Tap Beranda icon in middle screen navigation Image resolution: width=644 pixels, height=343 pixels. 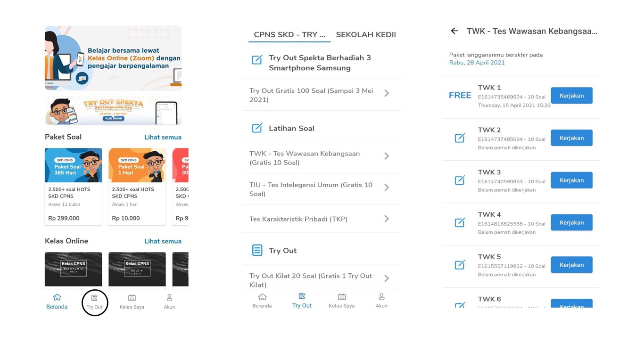click(262, 297)
